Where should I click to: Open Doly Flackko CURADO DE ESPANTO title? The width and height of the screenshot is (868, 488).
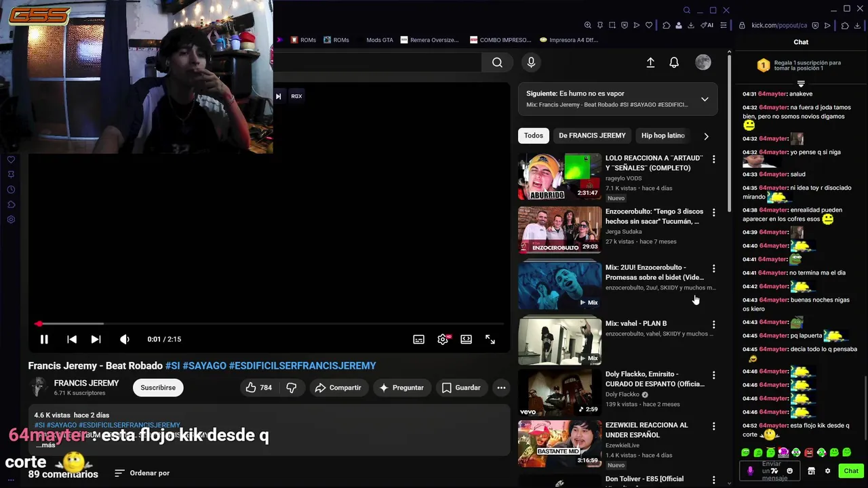point(654,379)
